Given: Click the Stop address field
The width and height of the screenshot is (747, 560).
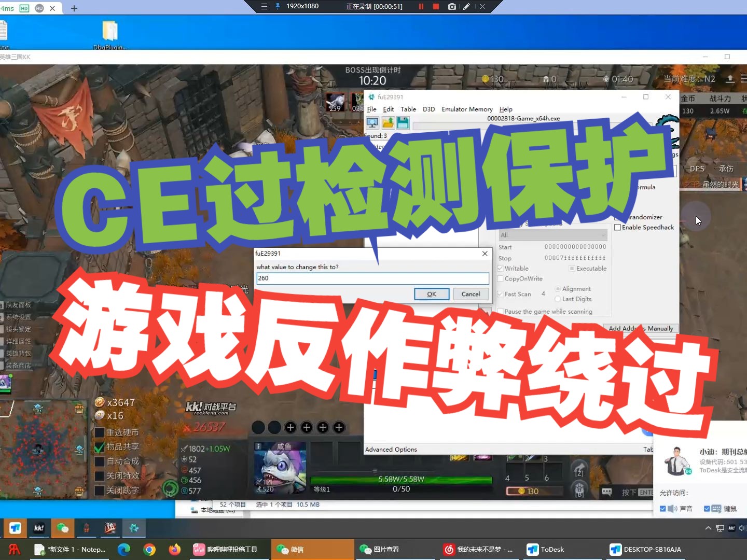Looking at the screenshot, I should click(x=575, y=258).
